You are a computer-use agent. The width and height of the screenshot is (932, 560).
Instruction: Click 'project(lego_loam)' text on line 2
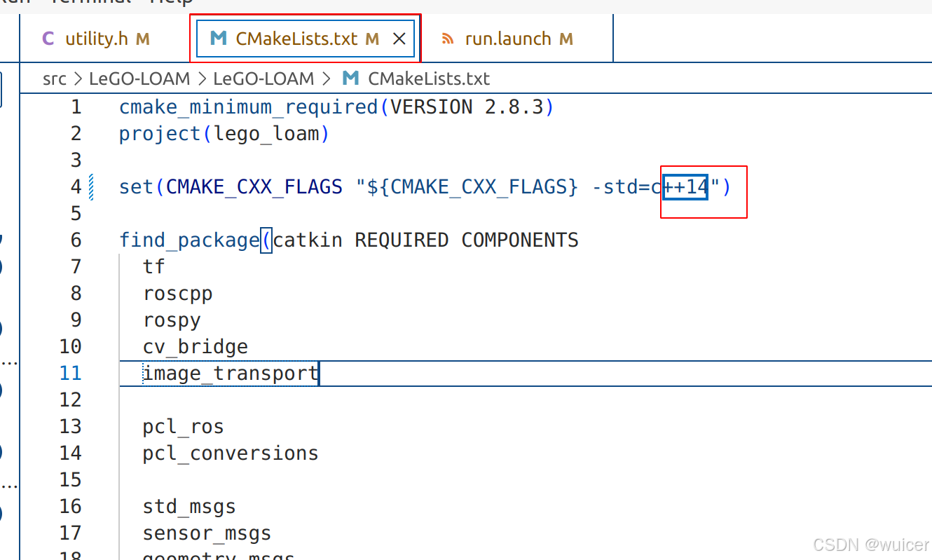(x=224, y=134)
